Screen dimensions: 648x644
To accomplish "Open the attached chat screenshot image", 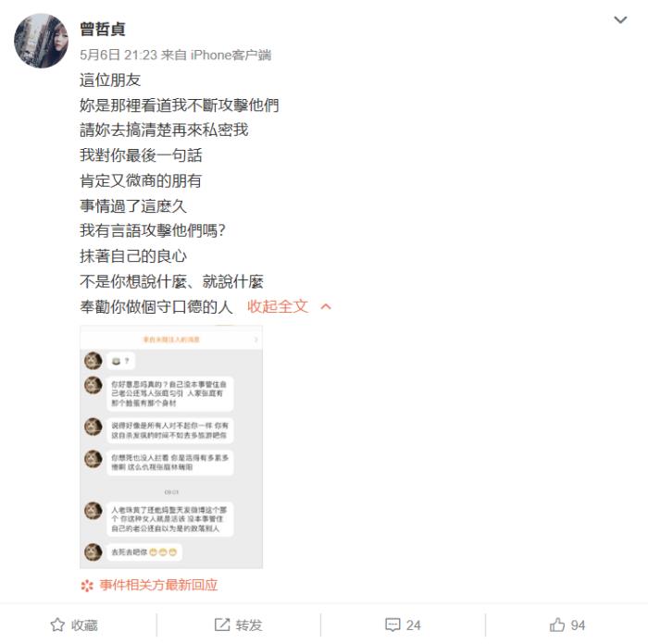I will 171,447.
